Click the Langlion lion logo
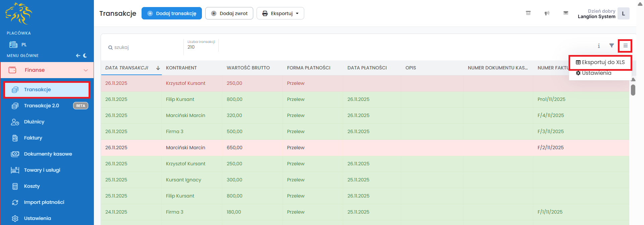The height and width of the screenshot is (225, 644). pos(19,13)
